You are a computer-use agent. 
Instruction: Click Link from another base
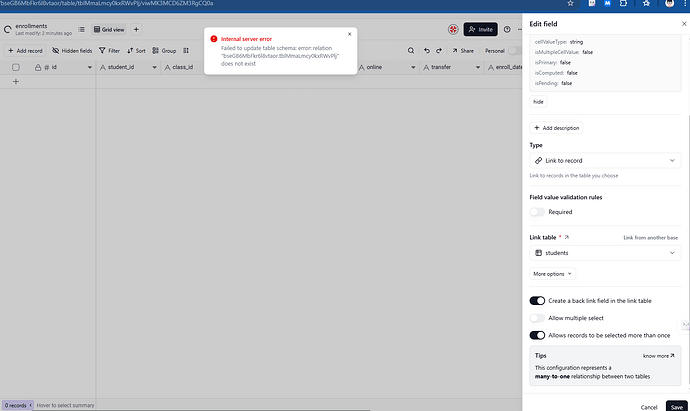click(x=651, y=237)
